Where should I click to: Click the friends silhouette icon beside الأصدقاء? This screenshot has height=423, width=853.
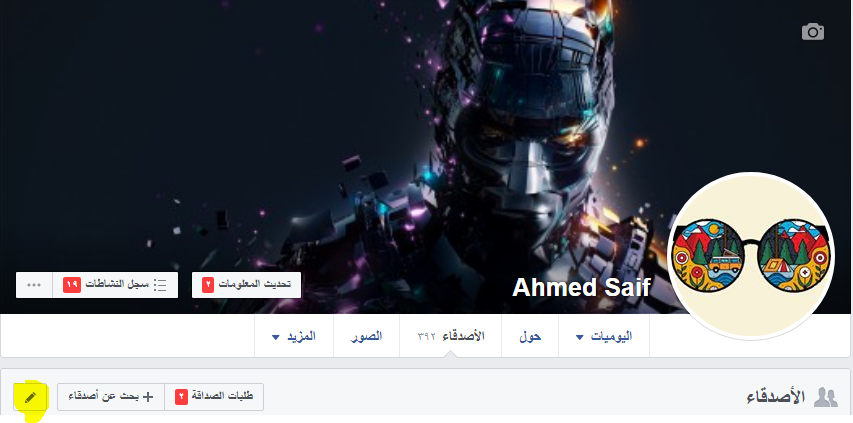825,397
